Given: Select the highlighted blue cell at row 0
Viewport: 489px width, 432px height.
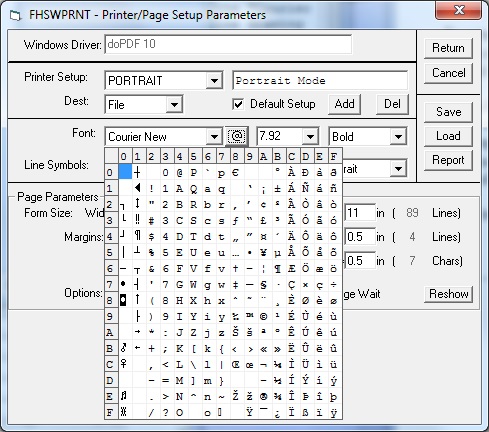Looking at the screenshot, I should [125, 172].
